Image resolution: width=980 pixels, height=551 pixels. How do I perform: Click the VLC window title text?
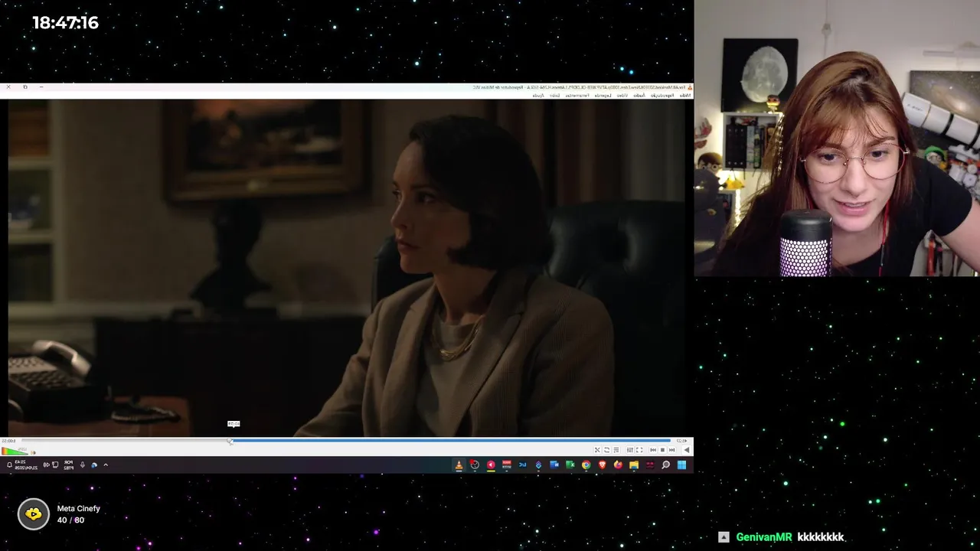(580, 87)
